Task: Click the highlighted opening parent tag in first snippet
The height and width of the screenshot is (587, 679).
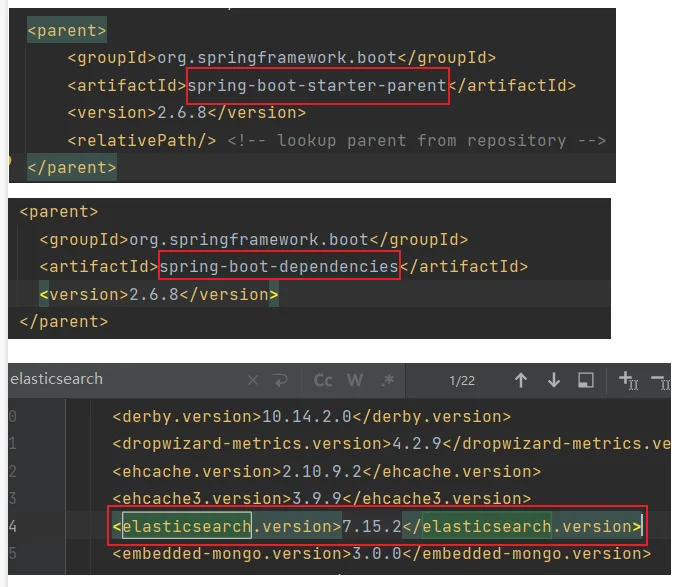Action: [67, 31]
